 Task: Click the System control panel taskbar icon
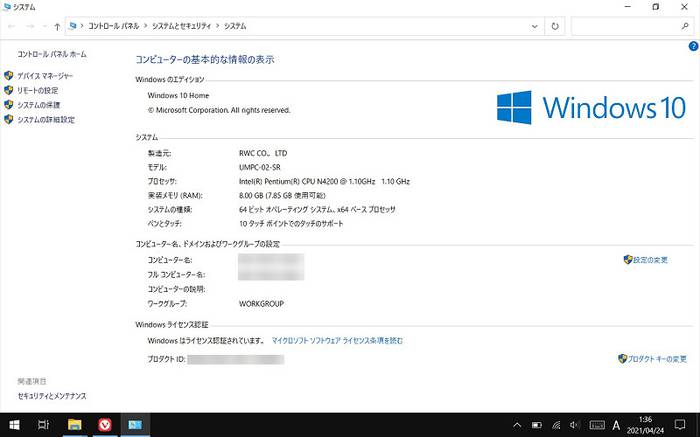pyautogui.click(x=135, y=425)
